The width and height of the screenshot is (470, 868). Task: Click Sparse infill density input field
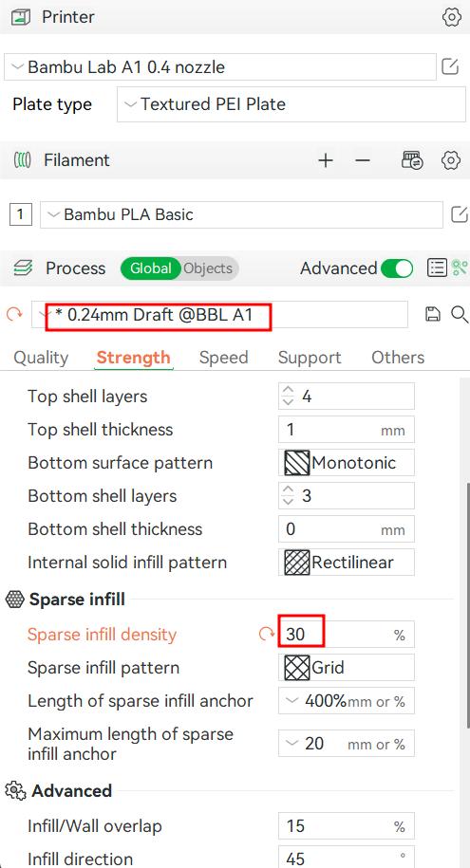347,635
